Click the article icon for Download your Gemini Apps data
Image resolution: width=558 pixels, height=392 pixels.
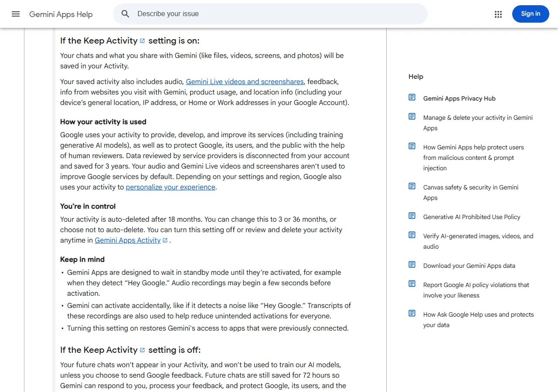(412, 265)
